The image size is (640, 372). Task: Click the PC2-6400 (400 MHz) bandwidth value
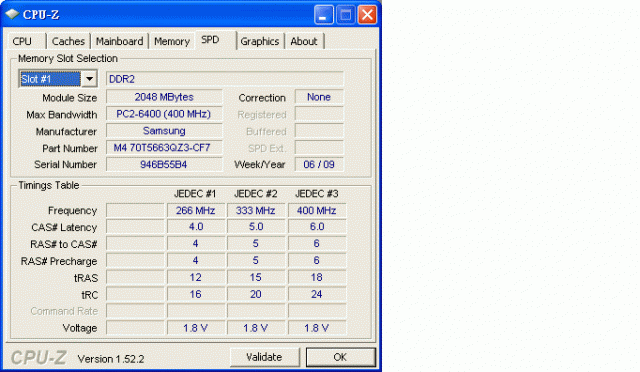click(164, 114)
